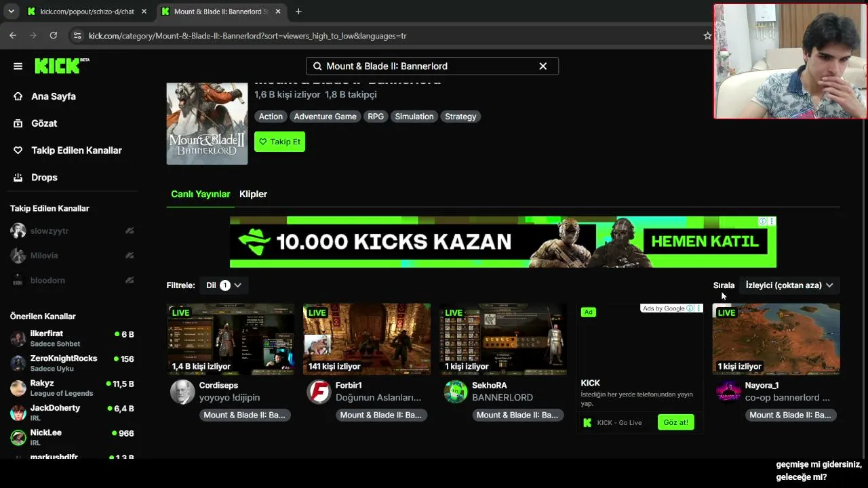The width and height of the screenshot is (868, 488).
Task: Click the Ads by Google info label
Action: click(667, 308)
